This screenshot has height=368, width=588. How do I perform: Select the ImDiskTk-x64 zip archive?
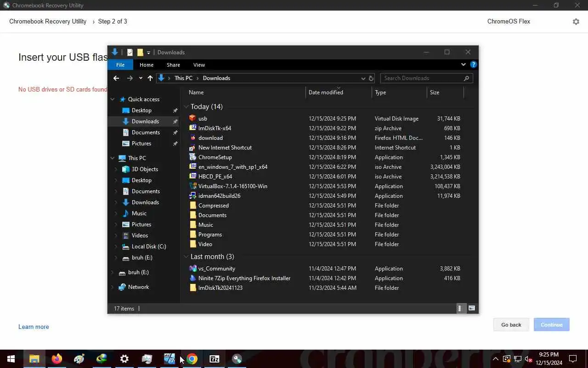[x=324, y=128]
